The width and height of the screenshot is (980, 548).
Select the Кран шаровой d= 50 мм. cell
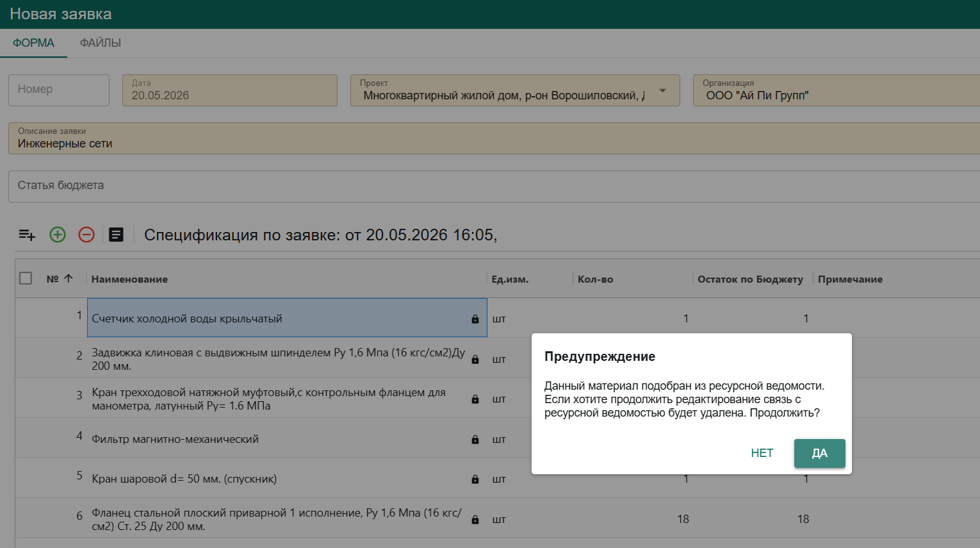pos(287,479)
